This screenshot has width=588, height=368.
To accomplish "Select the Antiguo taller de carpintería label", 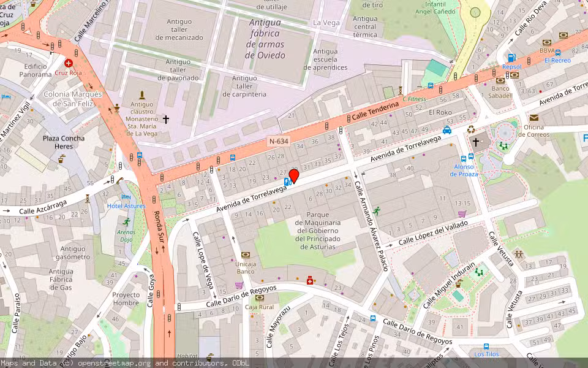I will pyautogui.click(x=244, y=86).
